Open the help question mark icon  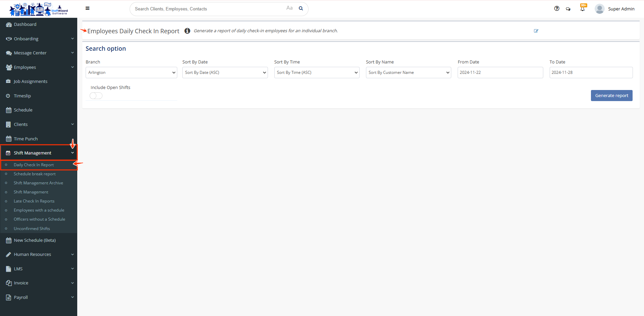tap(557, 9)
